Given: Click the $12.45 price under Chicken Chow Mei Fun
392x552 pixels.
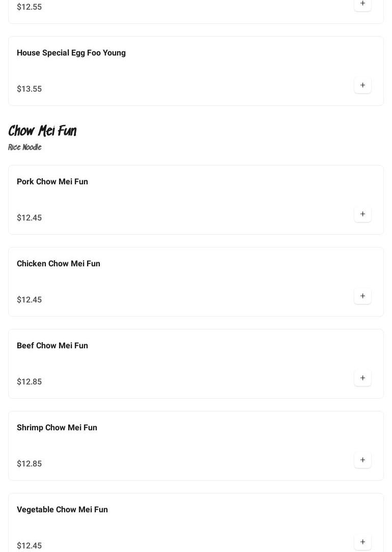Looking at the screenshot, I should click(29, 299).
